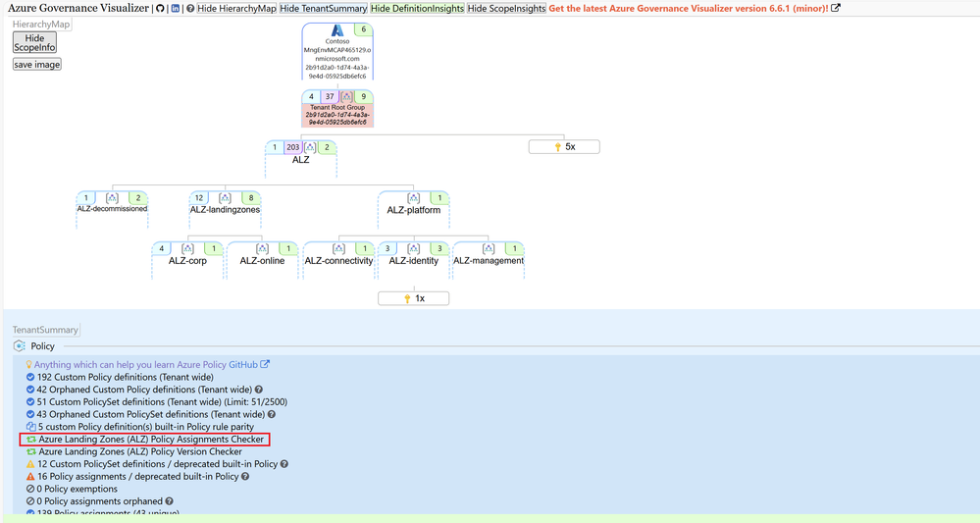This screenshot has width=980, height=523.
Task: Click management group icon on ALZ-online
Action: click(263, 248)
